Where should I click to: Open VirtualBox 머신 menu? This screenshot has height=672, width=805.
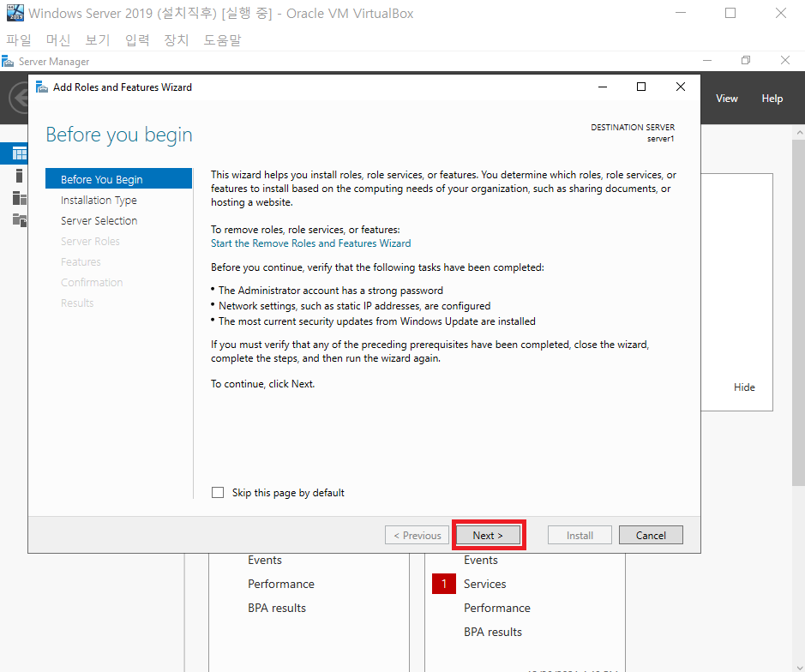coord(58,39)
